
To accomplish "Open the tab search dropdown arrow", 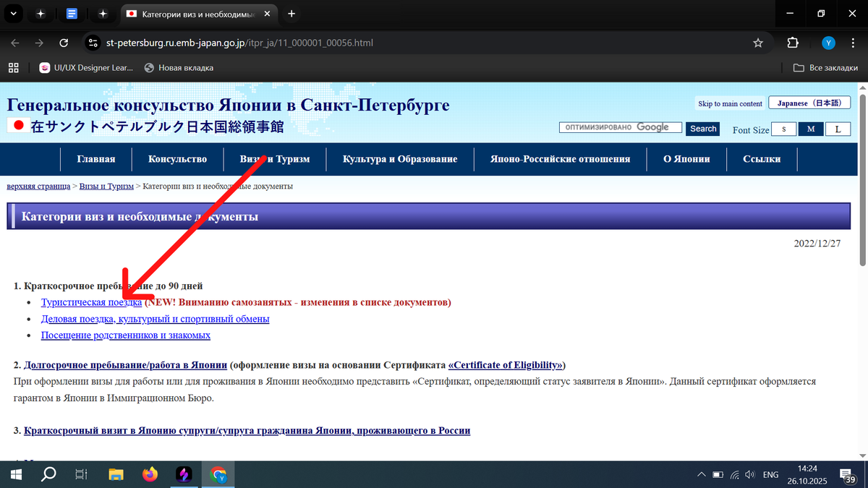I will (13, 13).
